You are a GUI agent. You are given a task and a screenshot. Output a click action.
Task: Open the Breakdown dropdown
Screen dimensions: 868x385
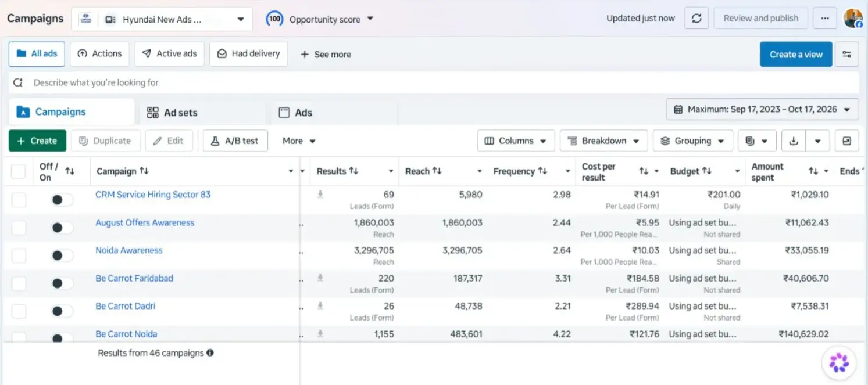(603, 141)
